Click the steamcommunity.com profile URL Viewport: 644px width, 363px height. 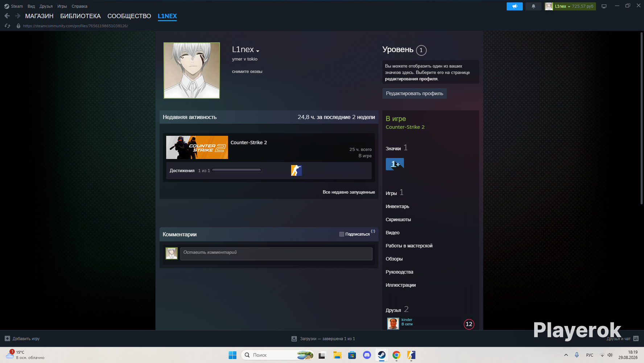75,26
